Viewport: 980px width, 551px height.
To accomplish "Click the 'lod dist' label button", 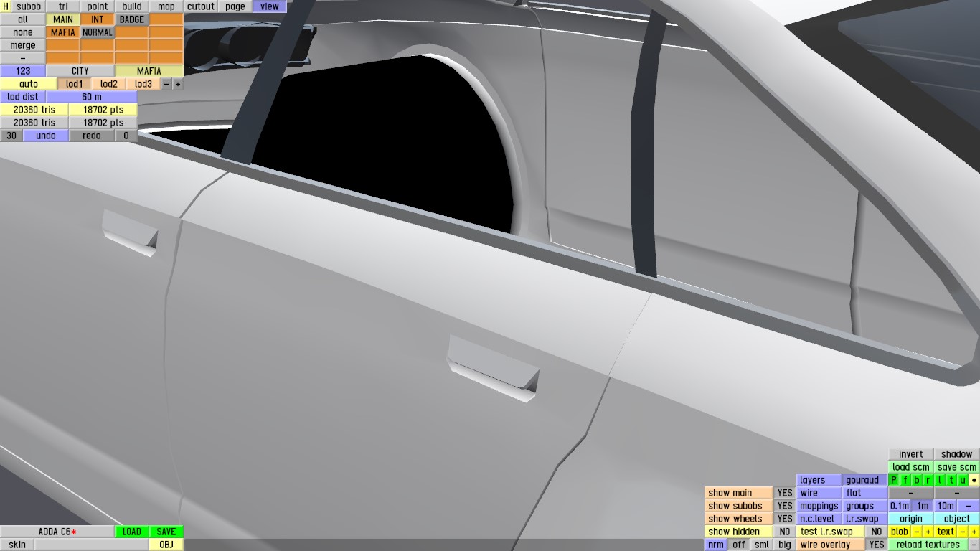I will (23, 97).
